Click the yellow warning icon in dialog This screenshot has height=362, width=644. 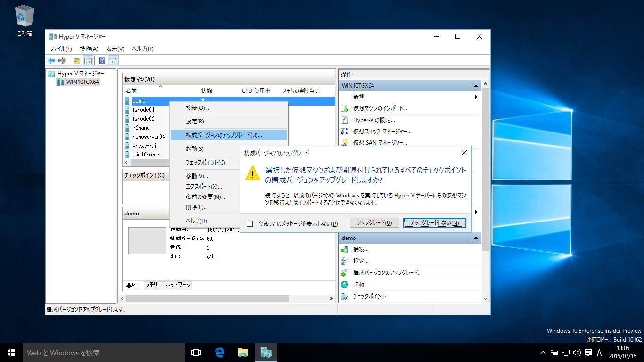253,173
